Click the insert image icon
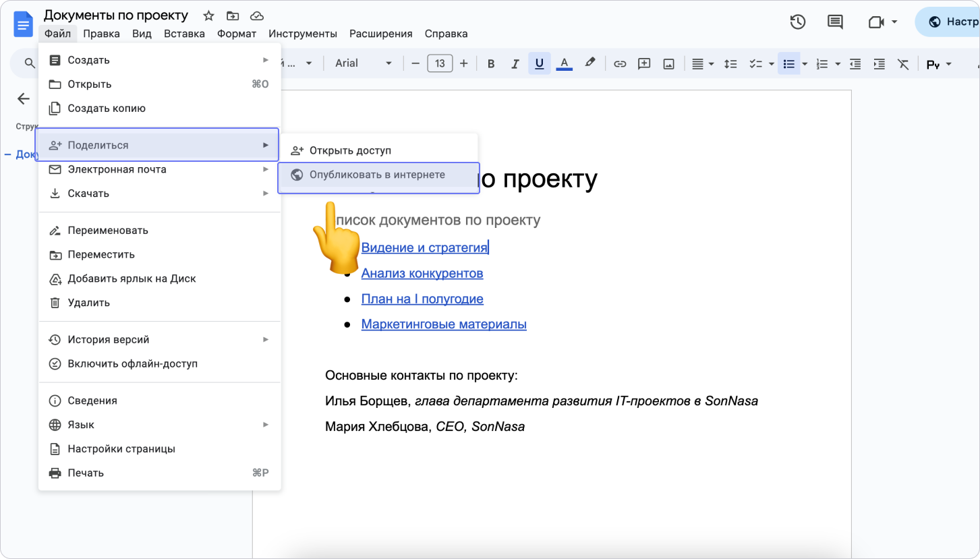The image size is (980, 559). pyautogui.click(x=668, y=63)
